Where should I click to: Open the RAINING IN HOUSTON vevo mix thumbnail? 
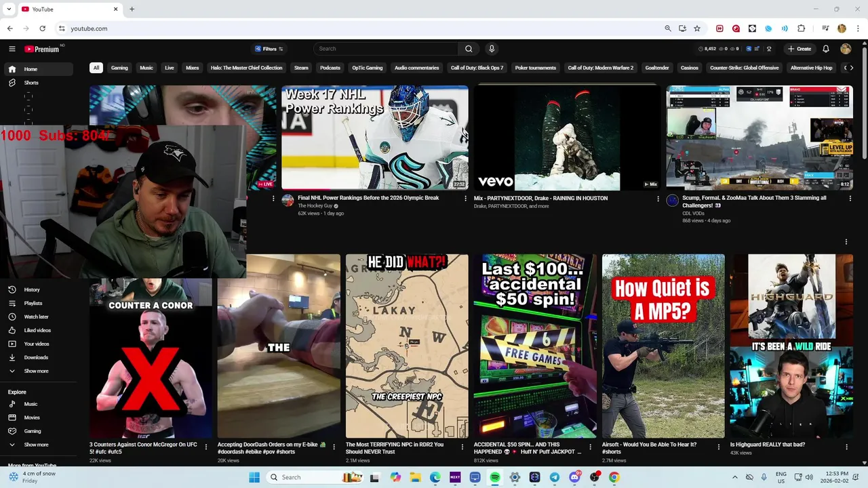[567, 138]
